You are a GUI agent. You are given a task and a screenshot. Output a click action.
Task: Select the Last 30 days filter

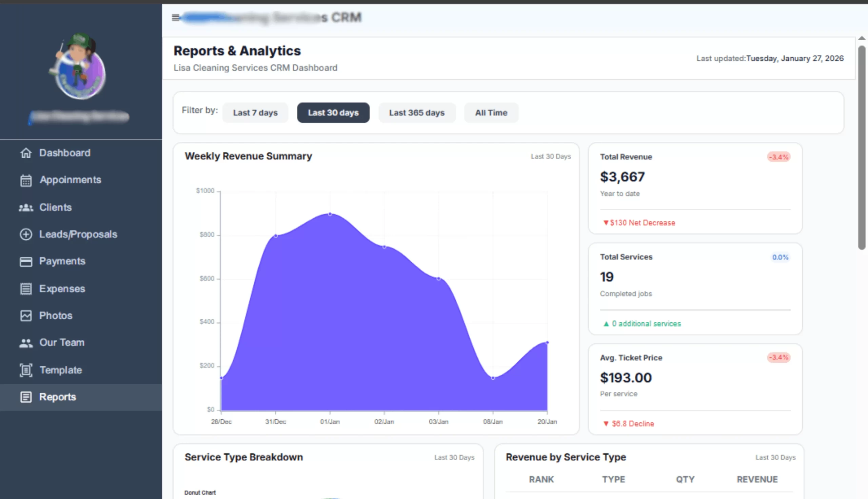pos(333,113)
